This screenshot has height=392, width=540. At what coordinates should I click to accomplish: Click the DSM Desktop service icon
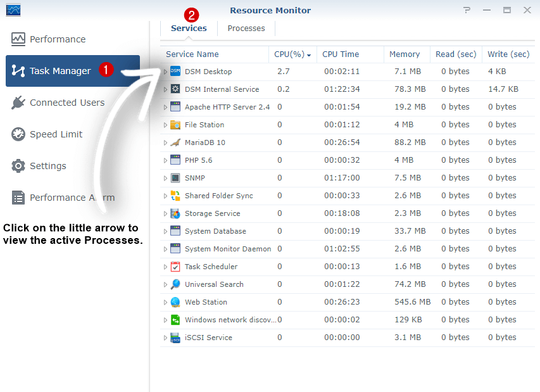[x=175, y=72]
